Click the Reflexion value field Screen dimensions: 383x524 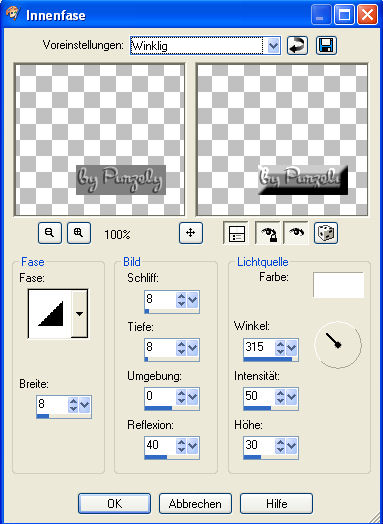click(x=160, y=445)
